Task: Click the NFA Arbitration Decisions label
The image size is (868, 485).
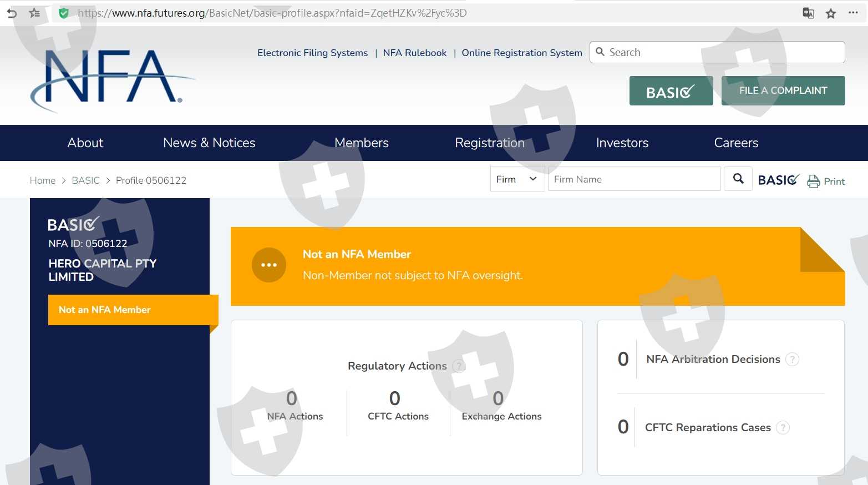Action: pos(713,359)
